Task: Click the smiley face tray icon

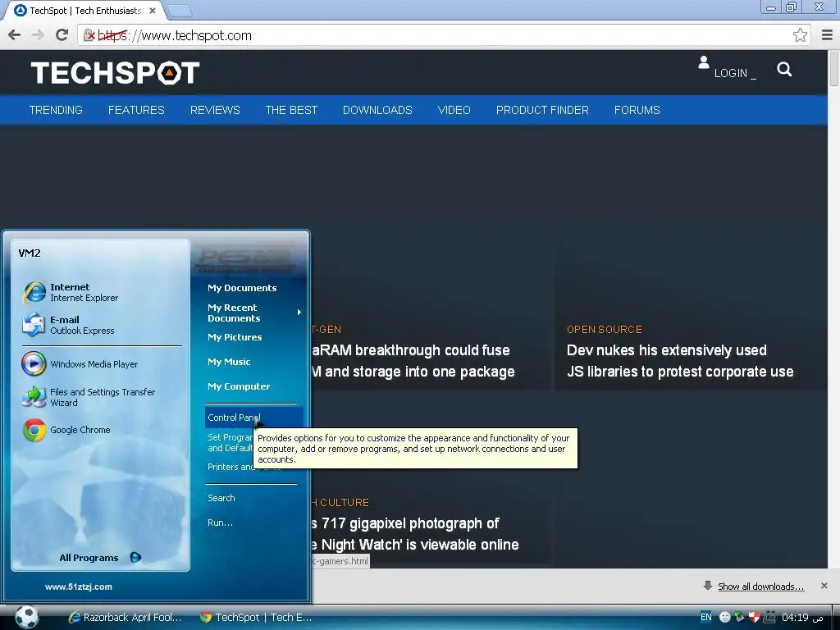Action: pos(725,617)
